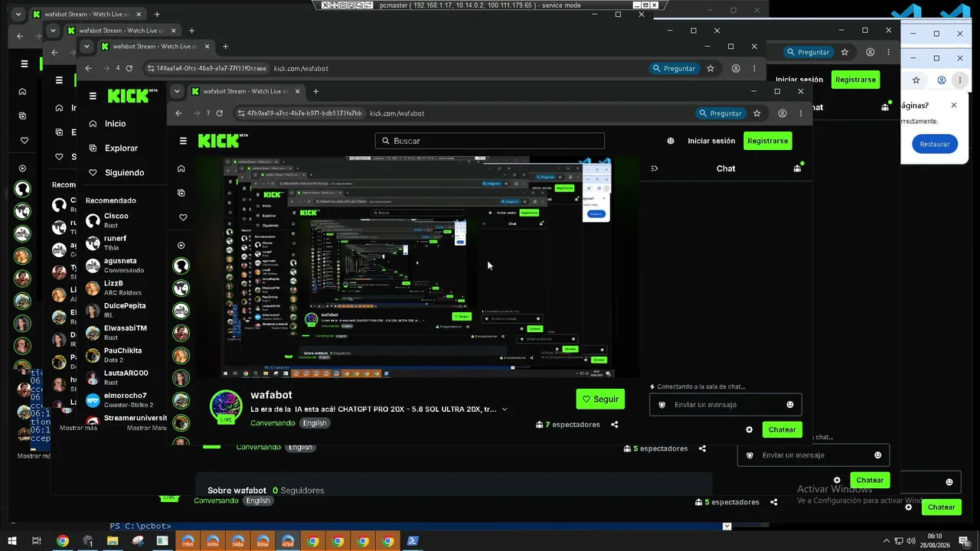This screenshot has height=551, width=980.
Task: Click the browse icon in the front window's collapsed sidebar
Action: [181, 193]
